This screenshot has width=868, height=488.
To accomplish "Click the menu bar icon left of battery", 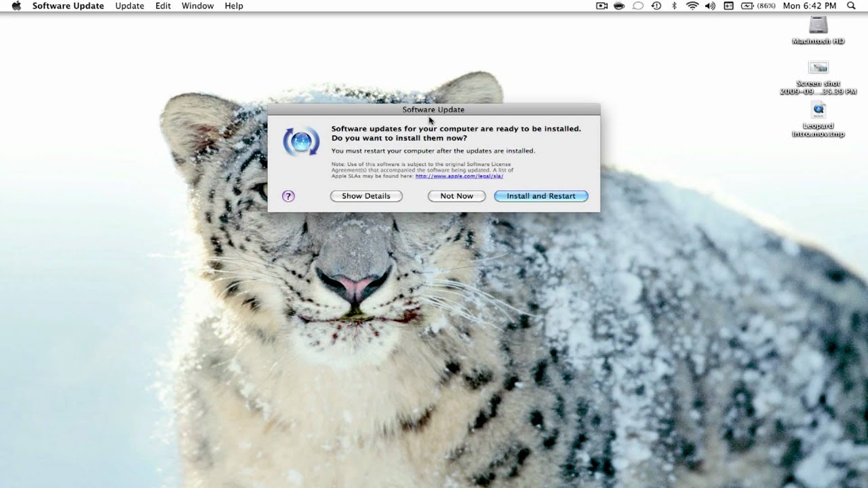I will pos(729,5).
